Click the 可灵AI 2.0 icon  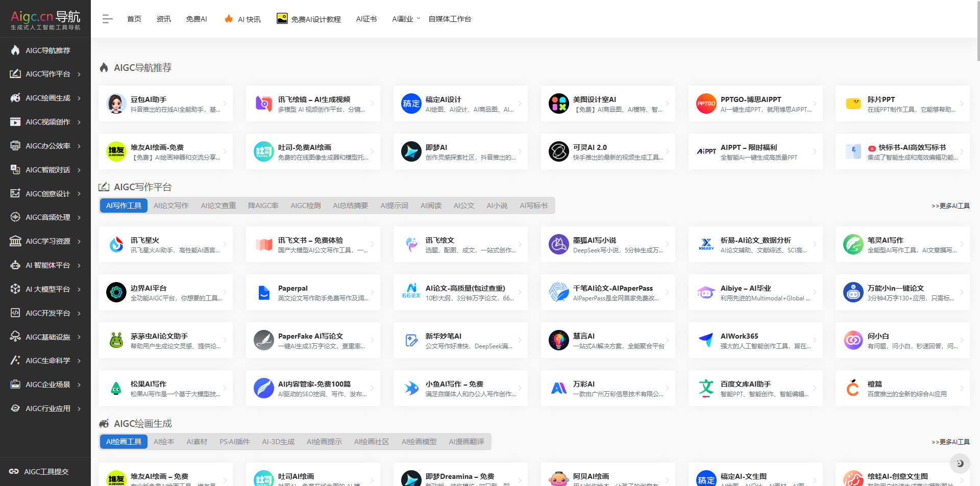tap(559, 151)
